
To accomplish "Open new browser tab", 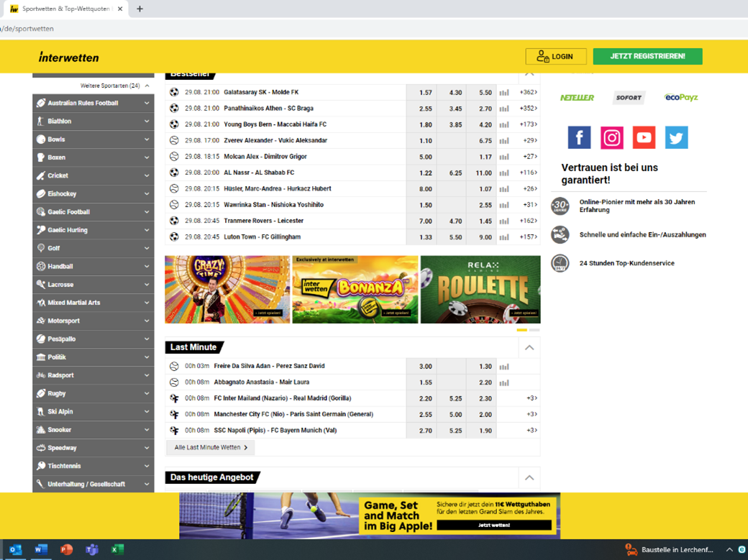I will point(140,9).
